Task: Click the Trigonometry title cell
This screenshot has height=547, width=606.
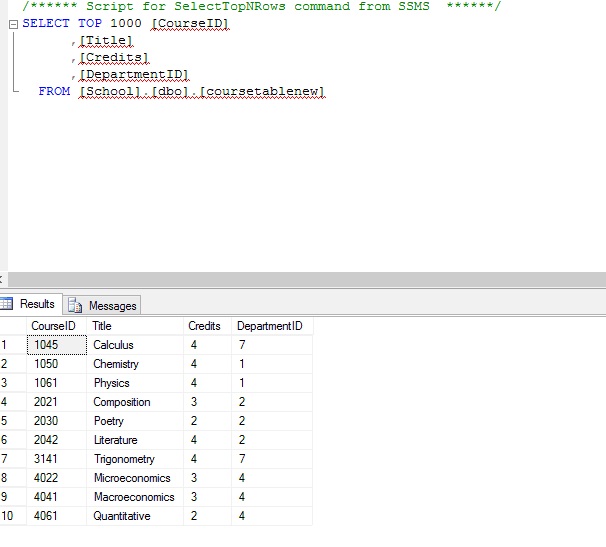Action: pos(135,458)
